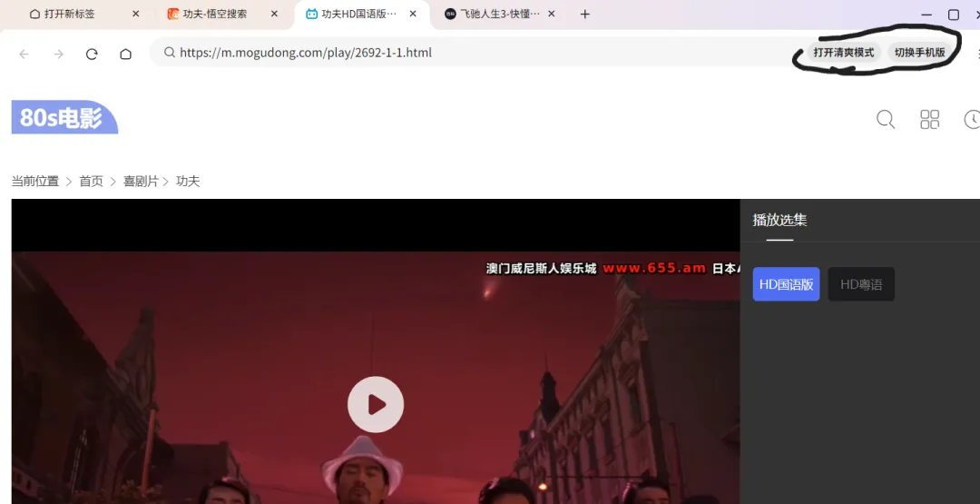Go to 首页 breadcrumb link
Screen dimensions: 980x504
(x=92, y=182)
